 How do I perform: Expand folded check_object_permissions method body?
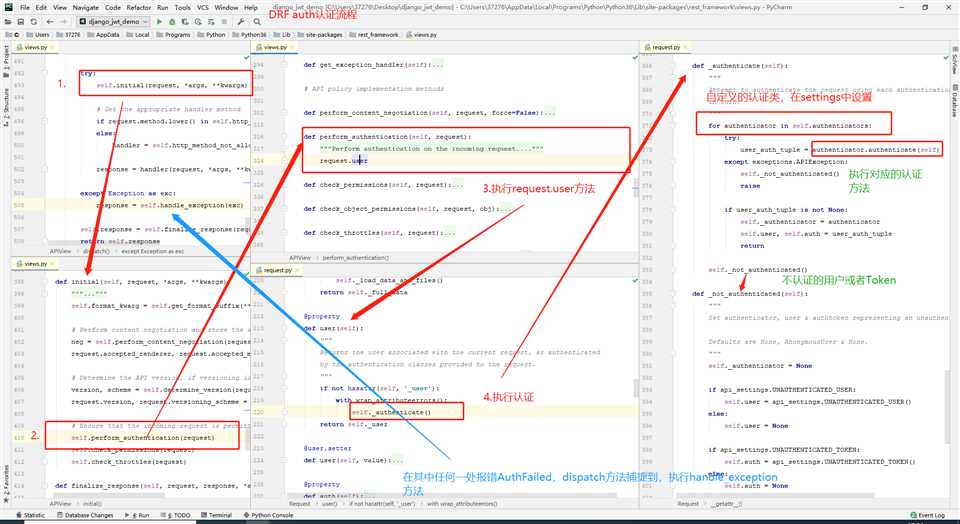pyautogui.click(x=504, y=209)
